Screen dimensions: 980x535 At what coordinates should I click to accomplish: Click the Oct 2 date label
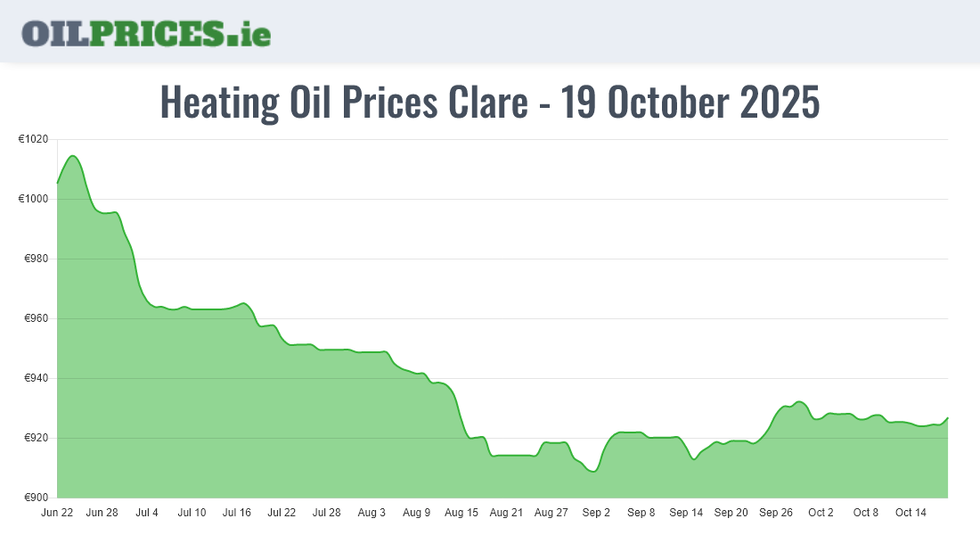(821, 513)
